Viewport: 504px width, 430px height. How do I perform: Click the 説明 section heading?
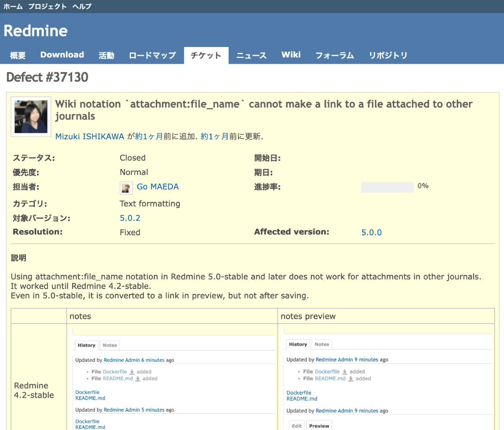[x=18, y=258]
